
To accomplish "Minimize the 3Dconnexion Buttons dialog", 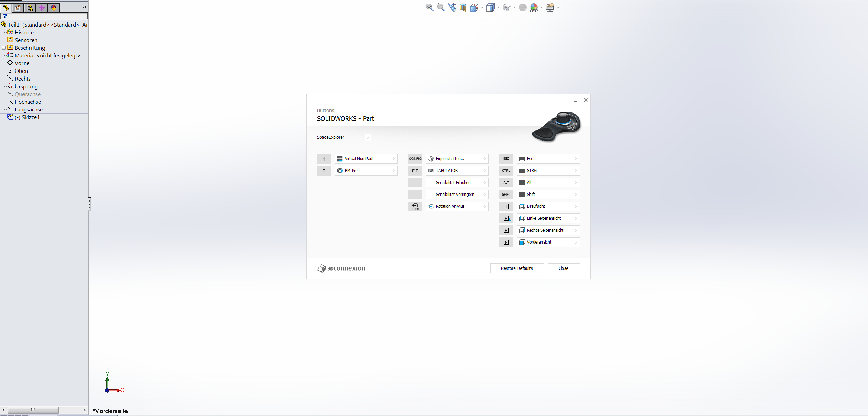I will pyautogui.click(x=575, y=101).
